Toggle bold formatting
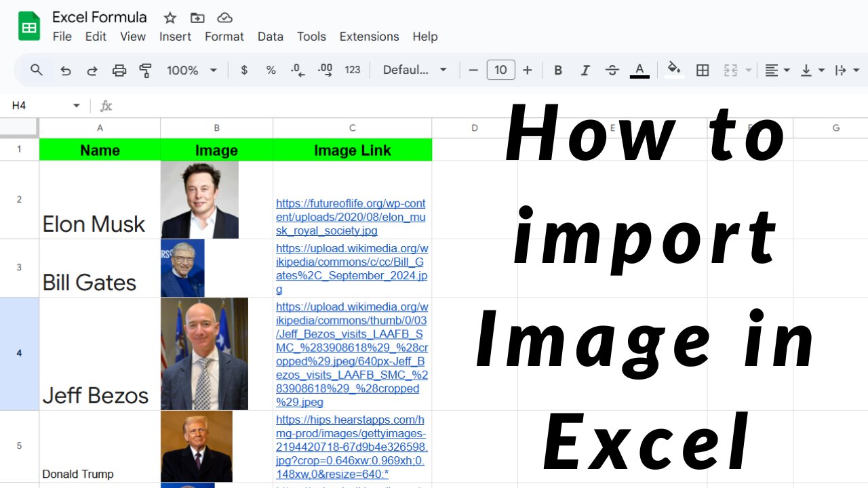The height and width of the screenshot is (488, 868). pyautogui.click(x=558, y=70)
